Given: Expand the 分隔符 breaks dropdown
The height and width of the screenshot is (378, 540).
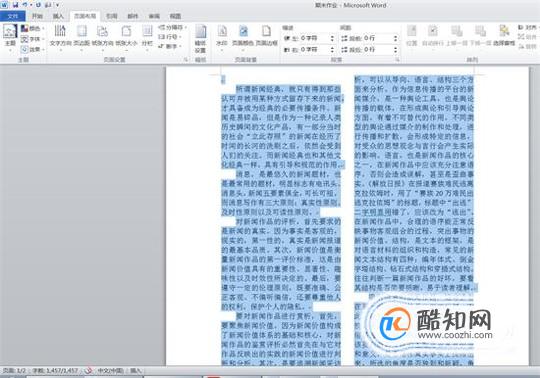Looking at the screenshot, I should [x=173, y=27].
